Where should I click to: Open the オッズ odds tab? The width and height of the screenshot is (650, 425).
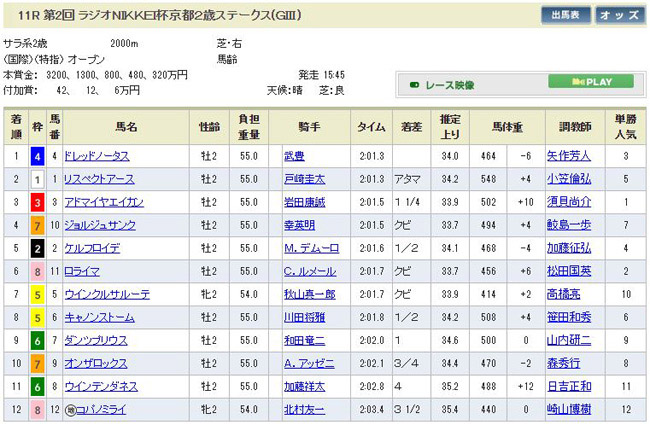(619, 16)
